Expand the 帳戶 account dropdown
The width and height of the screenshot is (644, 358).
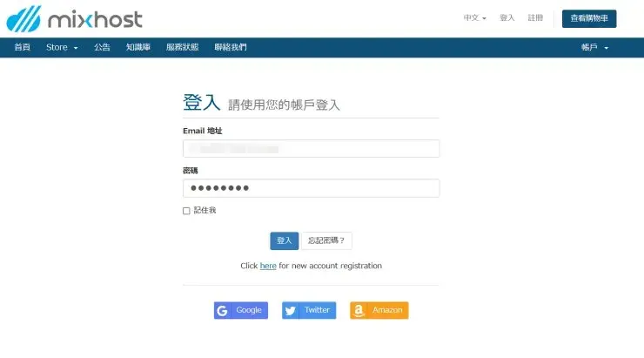pos(594,47)
